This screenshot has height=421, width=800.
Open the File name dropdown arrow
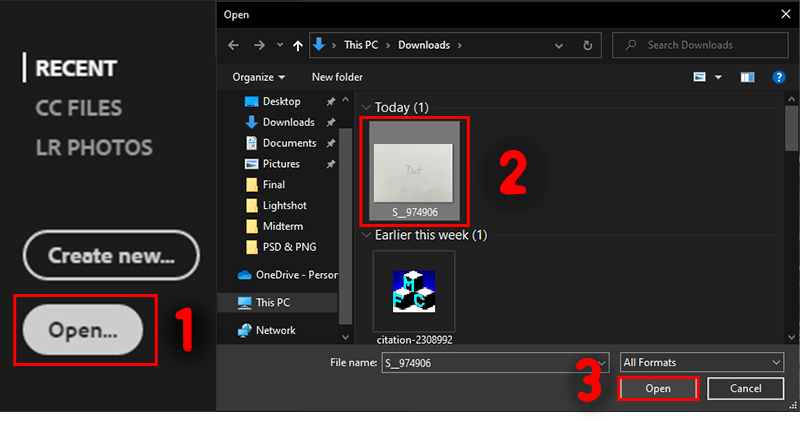point(602,363)
